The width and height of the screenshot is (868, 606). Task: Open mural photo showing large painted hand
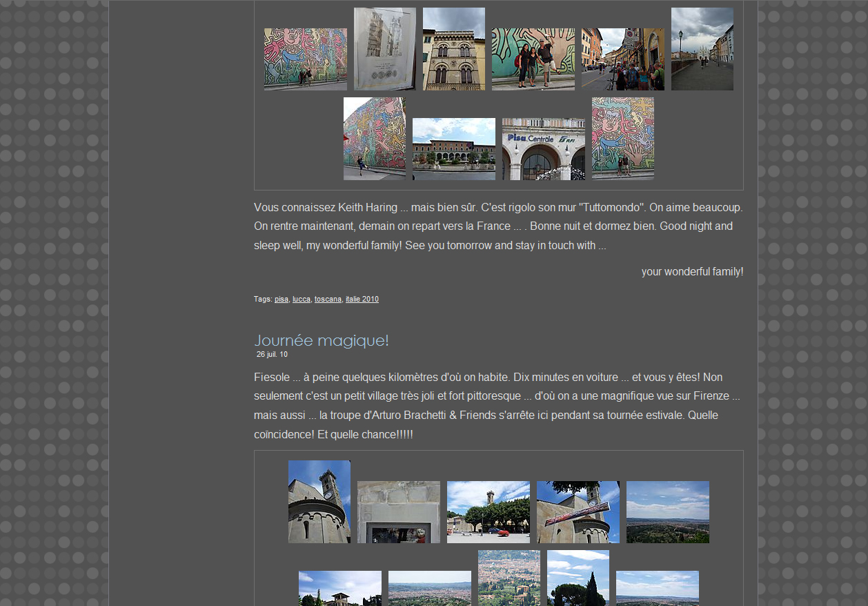[622, 138]
